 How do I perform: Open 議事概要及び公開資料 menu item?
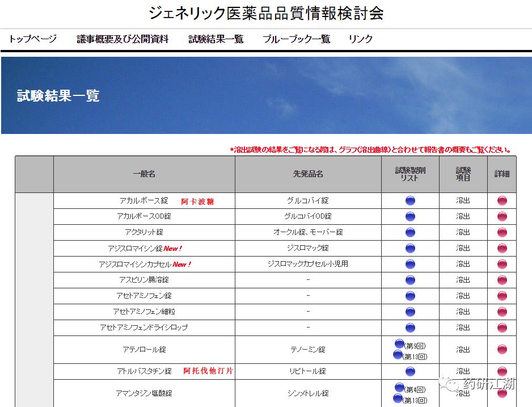[x=123, y=39]
